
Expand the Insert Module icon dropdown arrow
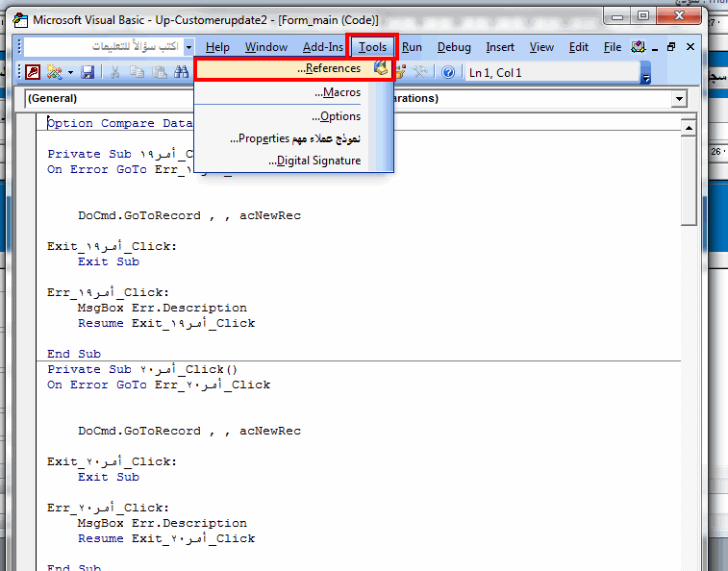pos(70,72)
